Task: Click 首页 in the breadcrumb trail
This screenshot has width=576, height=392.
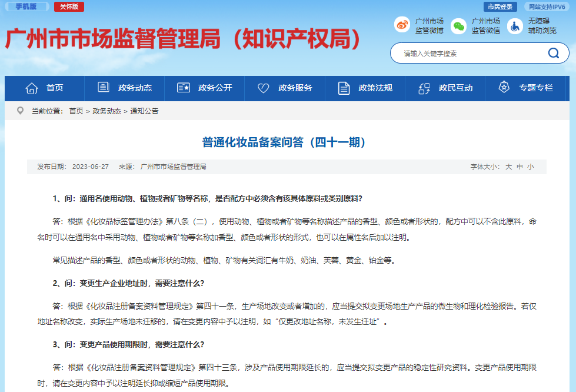Action: point(76,111)
